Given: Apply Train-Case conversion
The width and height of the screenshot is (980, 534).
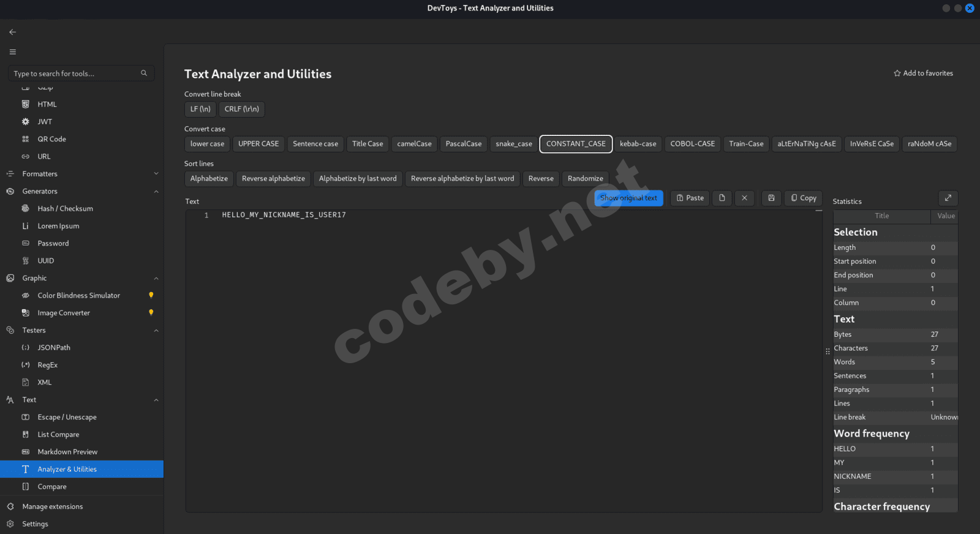Looking at the screenshot, I should (x=746, y=144).
